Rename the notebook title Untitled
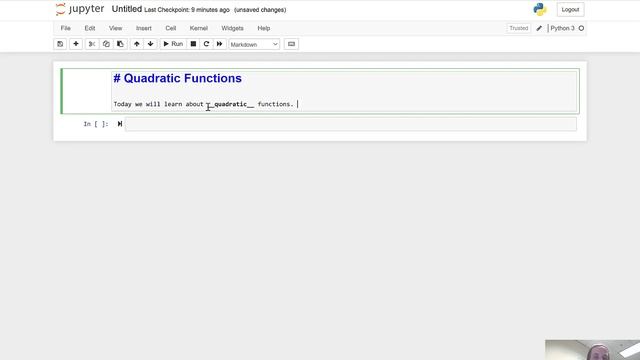The image size is (640, 360). click(x=127, y=9)
